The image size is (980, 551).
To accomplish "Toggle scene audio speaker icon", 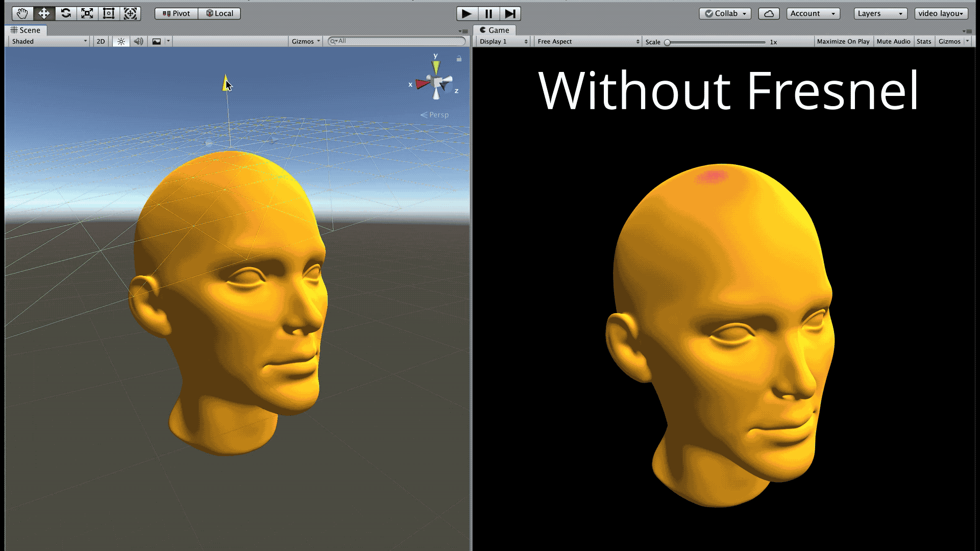I will 138,41.
